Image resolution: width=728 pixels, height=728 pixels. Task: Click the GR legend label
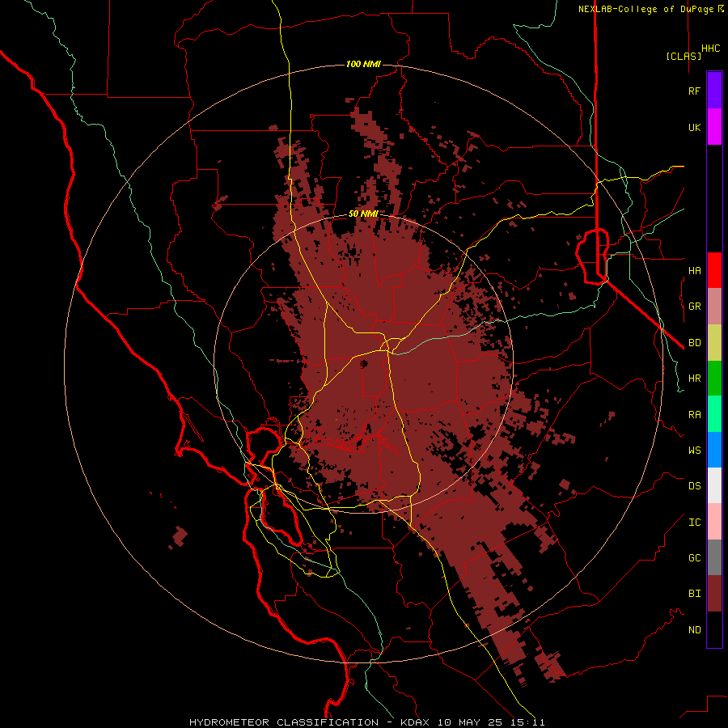[694, 307]
